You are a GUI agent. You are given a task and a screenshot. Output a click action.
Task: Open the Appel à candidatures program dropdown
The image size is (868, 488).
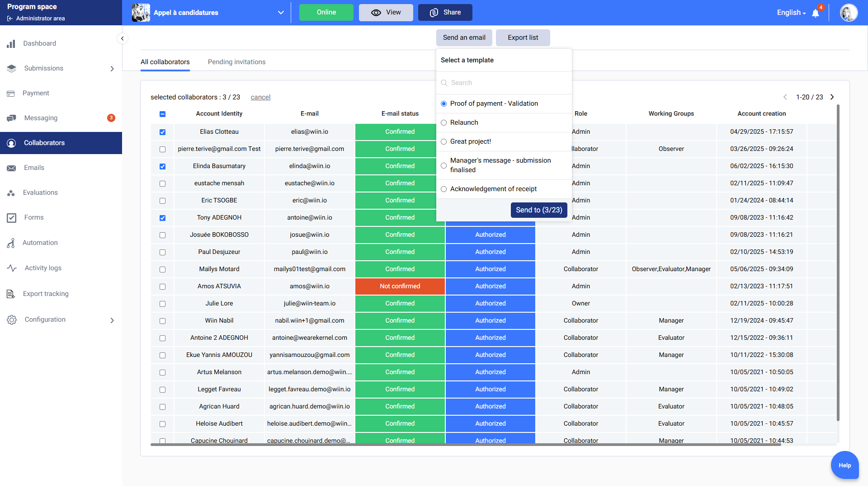(x=281, y=13)
